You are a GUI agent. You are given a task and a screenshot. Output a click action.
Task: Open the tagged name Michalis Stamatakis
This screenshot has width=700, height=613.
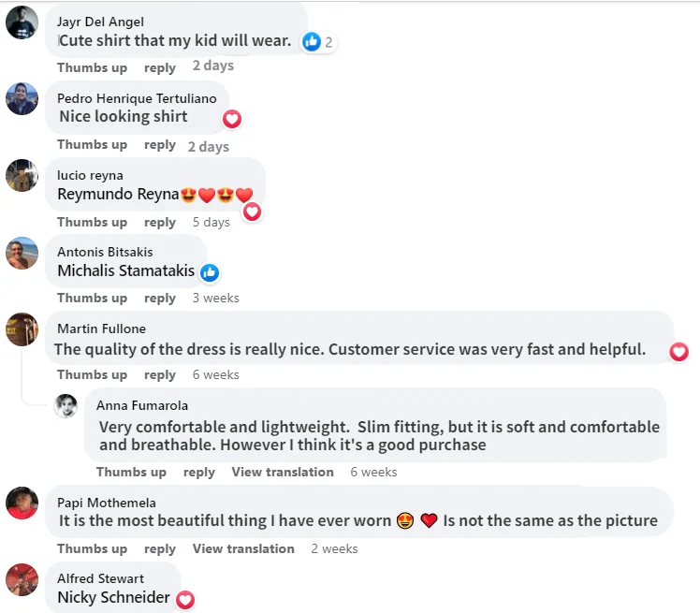pyautogui.click(x=126, y=271)
